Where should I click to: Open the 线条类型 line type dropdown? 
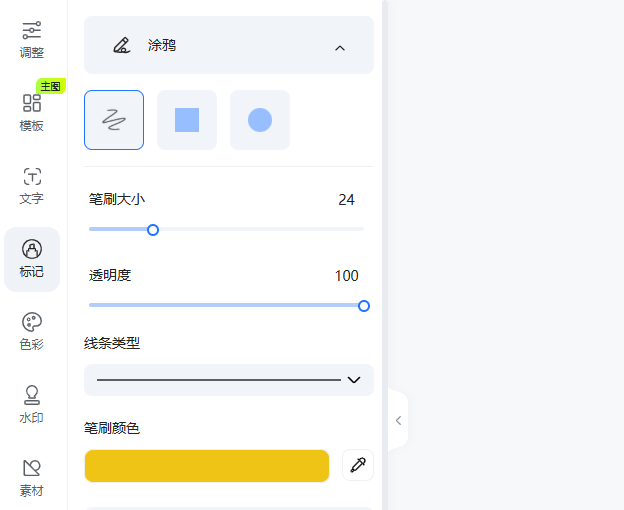(x=229, y=380)
